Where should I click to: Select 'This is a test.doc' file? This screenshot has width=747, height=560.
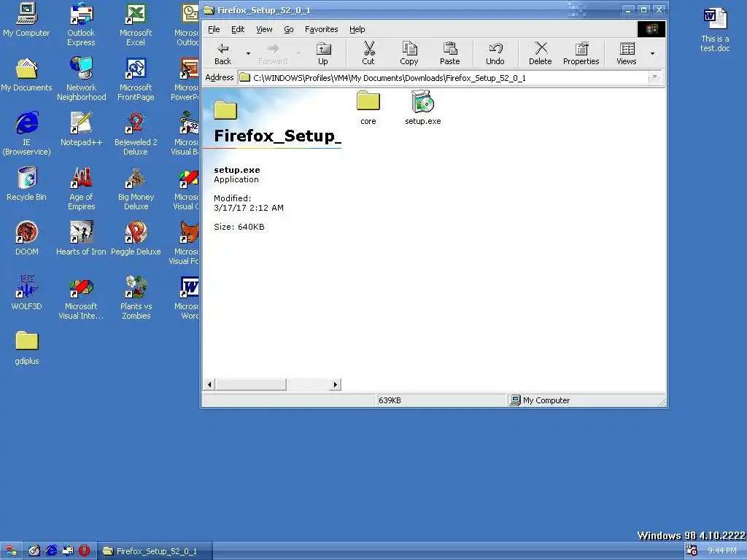click(715, 29)
